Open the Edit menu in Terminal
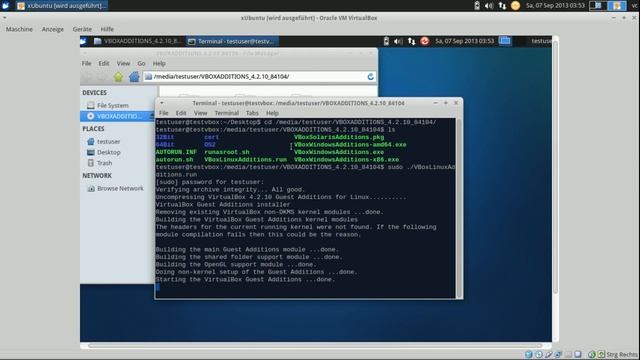This screenshot has width=640, height=360. [x=181, y=113]
